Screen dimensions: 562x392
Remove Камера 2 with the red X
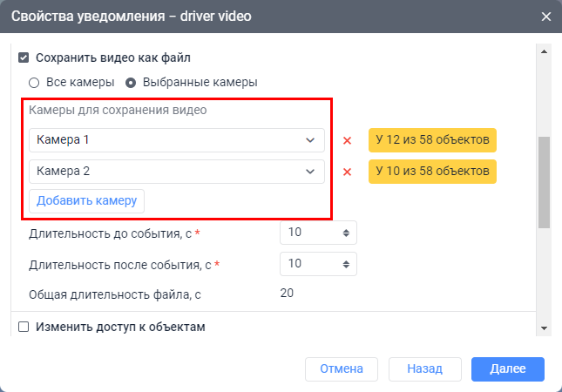347,172
